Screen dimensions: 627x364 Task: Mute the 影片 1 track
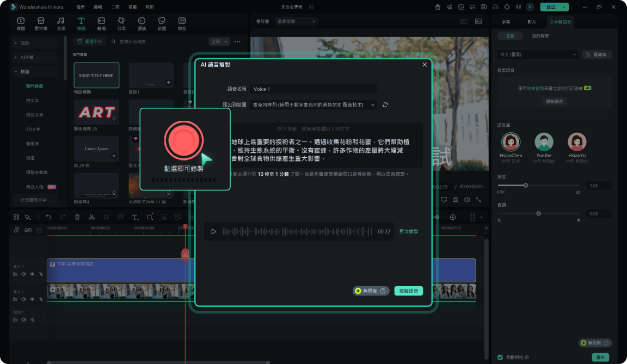tap(23, 299)
